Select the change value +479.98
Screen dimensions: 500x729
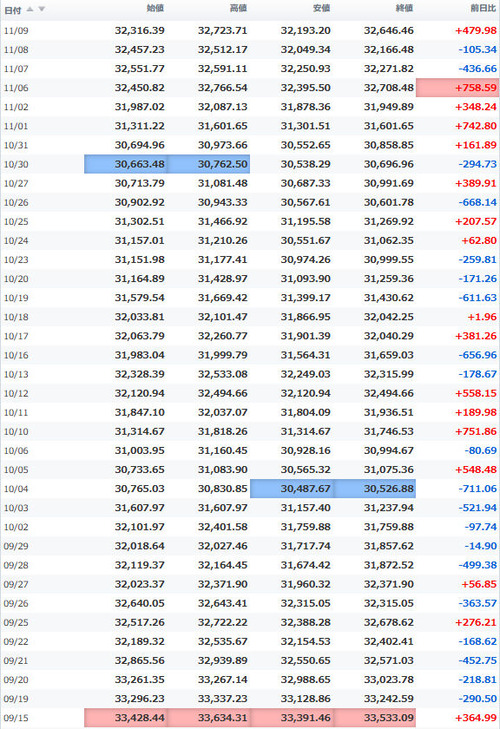click(476, 31)
